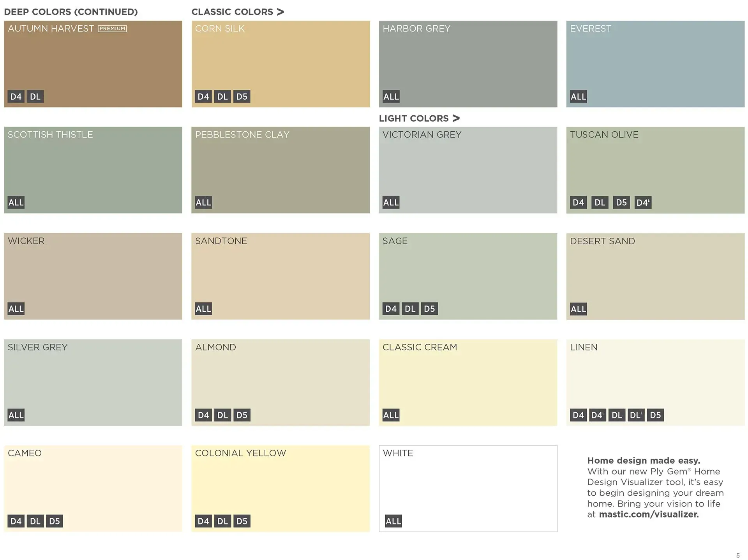Expand the Classic Colors section arrow

[x=281, y=11]
